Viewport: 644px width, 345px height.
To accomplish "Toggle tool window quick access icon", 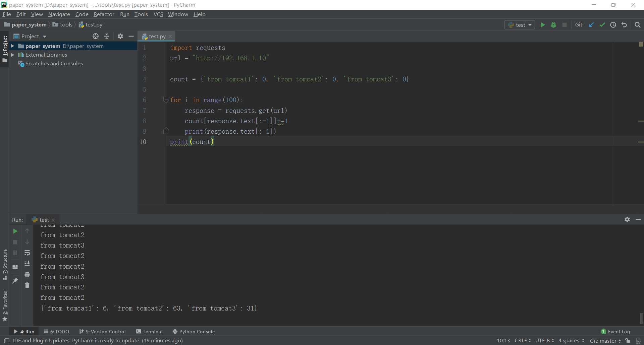I will tap(6, 341).
